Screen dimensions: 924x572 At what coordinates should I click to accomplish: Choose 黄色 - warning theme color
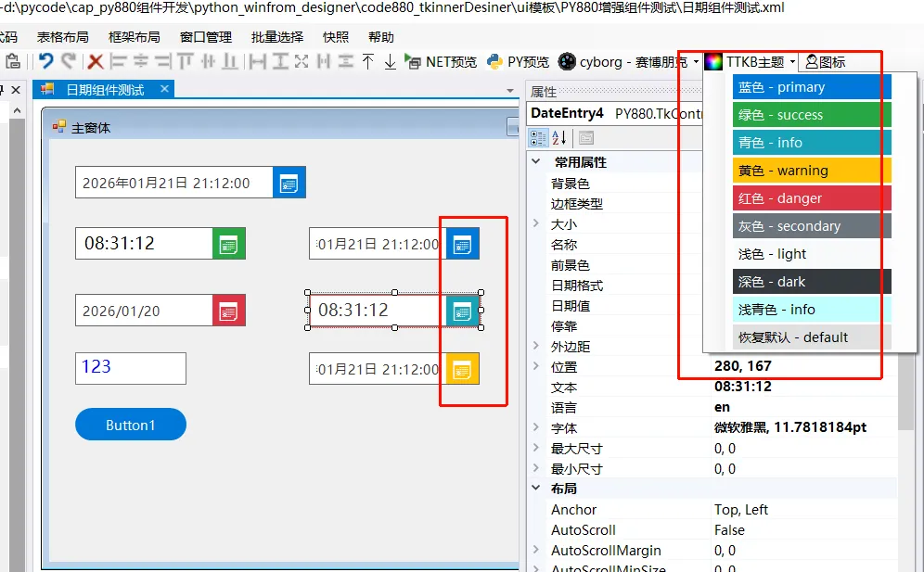point(812,171)
